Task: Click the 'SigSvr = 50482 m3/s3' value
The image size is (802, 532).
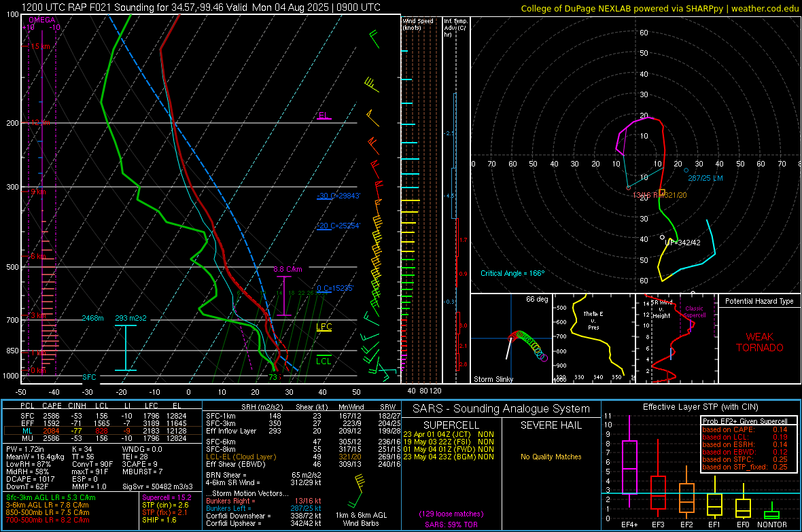Action: point(158,486)
